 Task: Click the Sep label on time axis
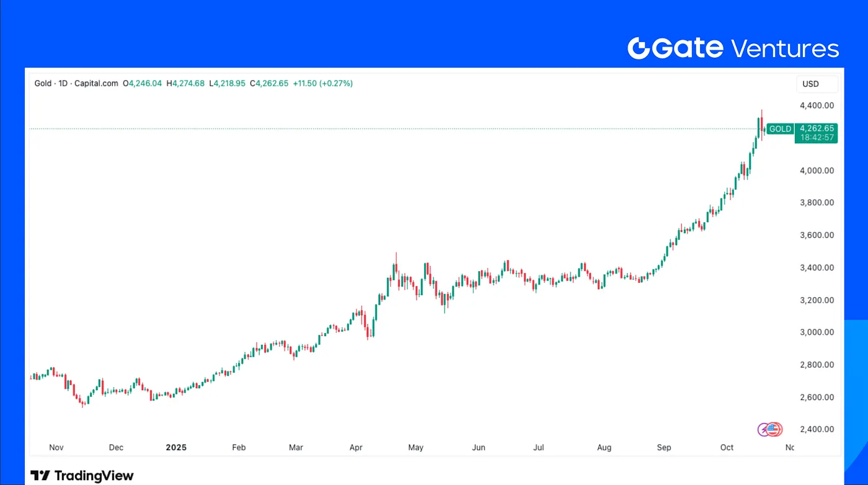[663, 447]
